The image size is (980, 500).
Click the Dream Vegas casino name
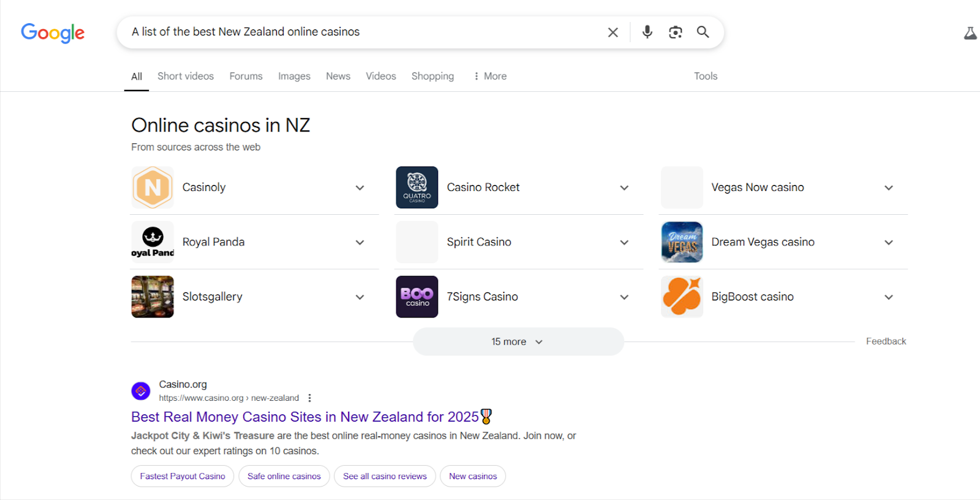click(763, 242)
